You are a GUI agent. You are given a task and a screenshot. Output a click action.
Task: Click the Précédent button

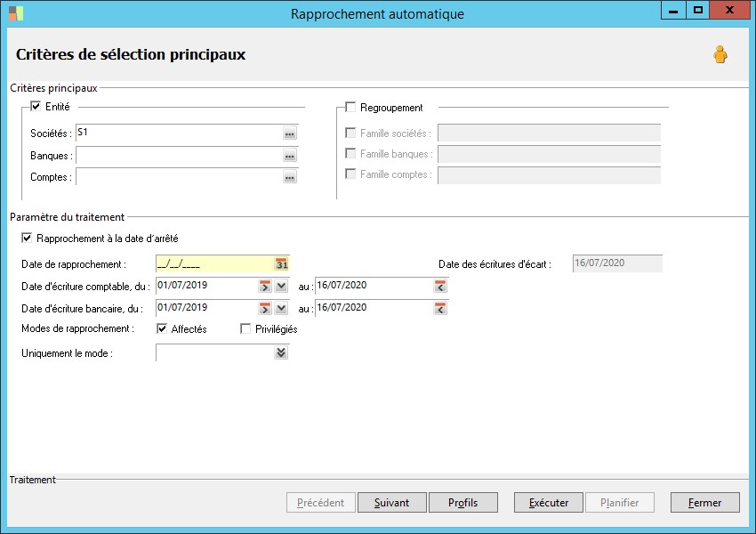click(x=320, y=503)
